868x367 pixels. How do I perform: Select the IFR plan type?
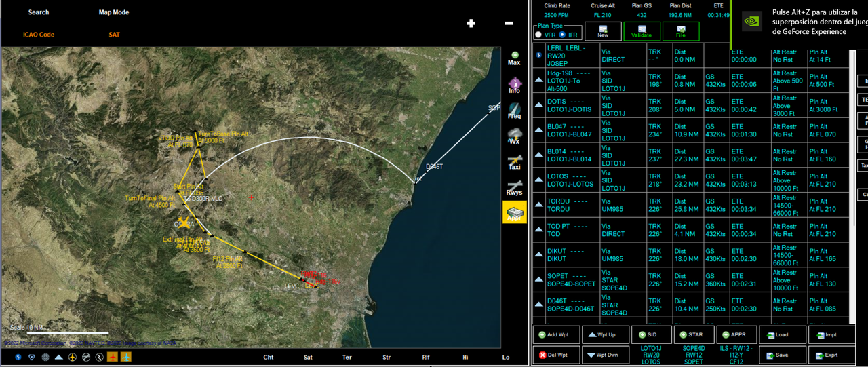pos(563,35)
